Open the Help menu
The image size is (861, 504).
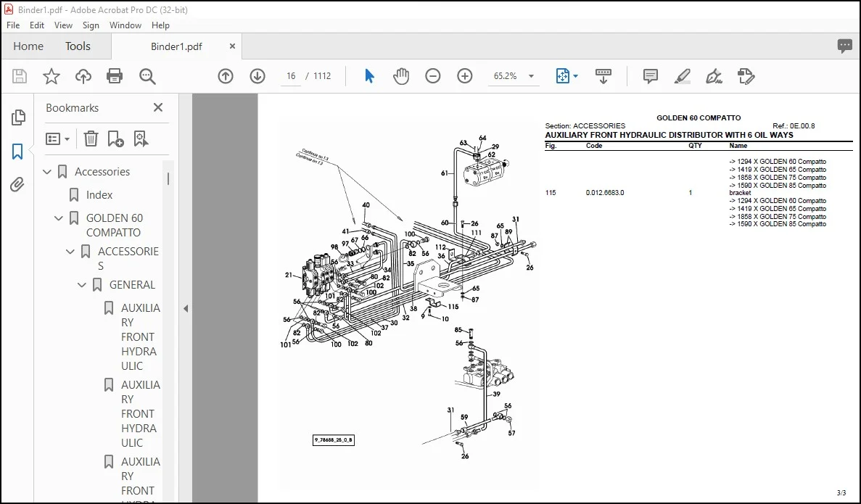tap(160, 25)
